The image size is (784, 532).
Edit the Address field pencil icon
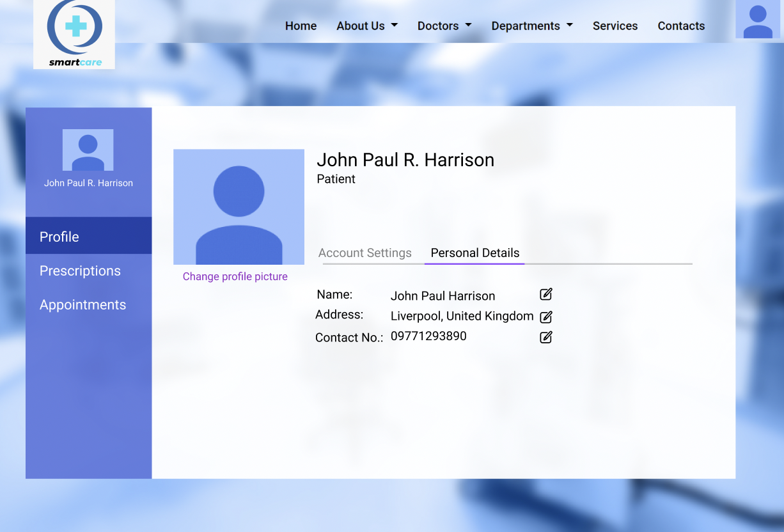click(x=545, y=317)
